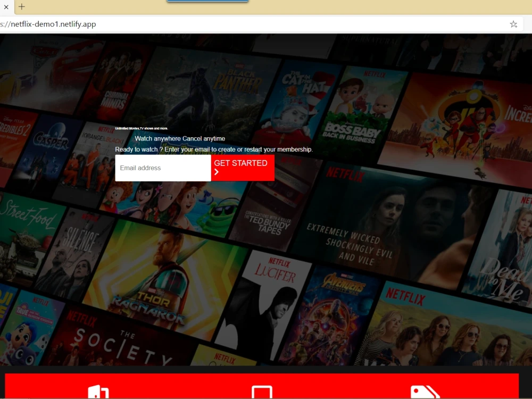The image size is (532, 399).
Task: Click the GET STARTED button
Action: point(243,168)
